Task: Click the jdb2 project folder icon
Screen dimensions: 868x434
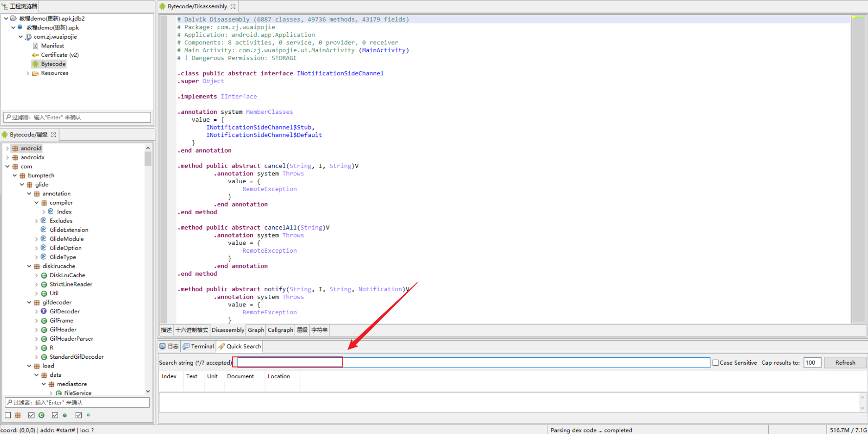Action: [x=14, y=19]
